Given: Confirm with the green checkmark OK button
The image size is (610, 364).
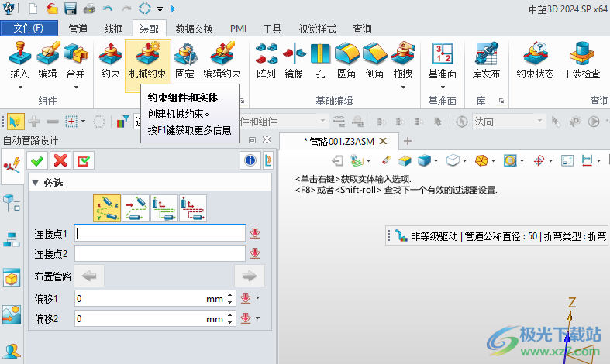Looking at the screenshot, I should pos(37,160).
